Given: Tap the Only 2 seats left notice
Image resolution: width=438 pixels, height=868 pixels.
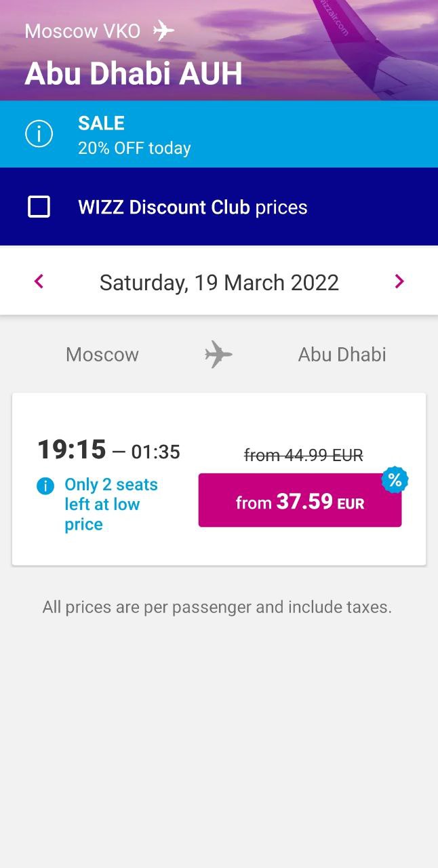Looking at the screenshot, I should coord(111,505).
